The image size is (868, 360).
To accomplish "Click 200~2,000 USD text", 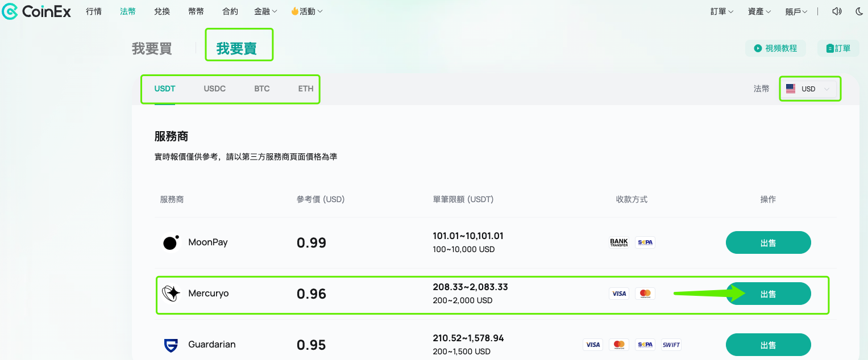I will (463, 300).
